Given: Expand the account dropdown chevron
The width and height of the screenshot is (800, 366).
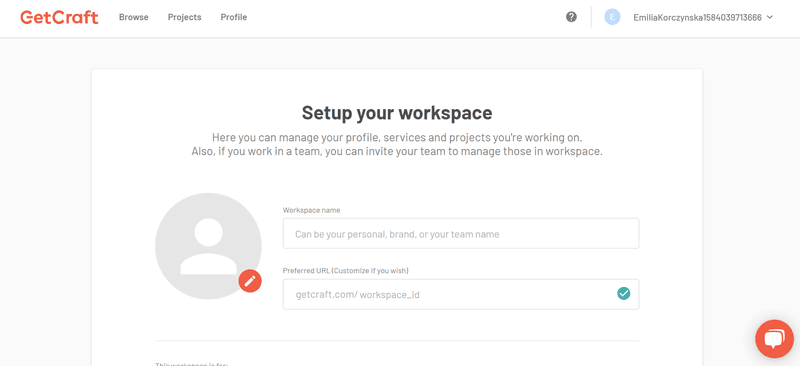Looking at the screenshot, I should (x=770, y=17).
